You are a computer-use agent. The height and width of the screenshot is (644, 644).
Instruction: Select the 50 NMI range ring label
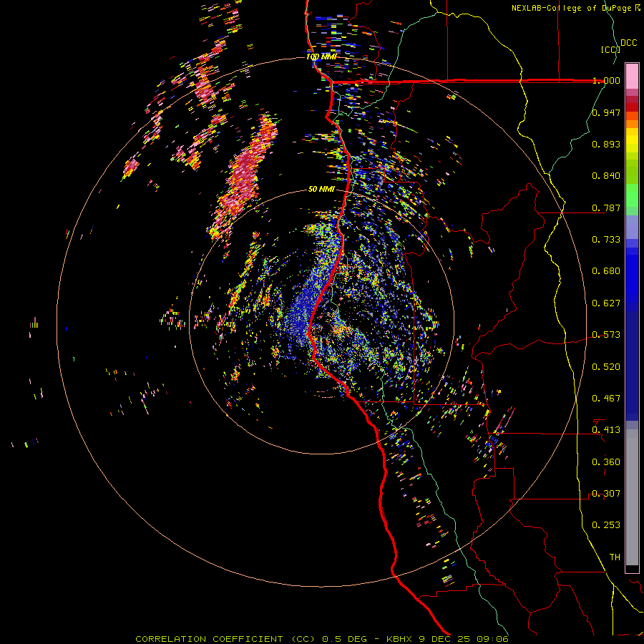321,189
